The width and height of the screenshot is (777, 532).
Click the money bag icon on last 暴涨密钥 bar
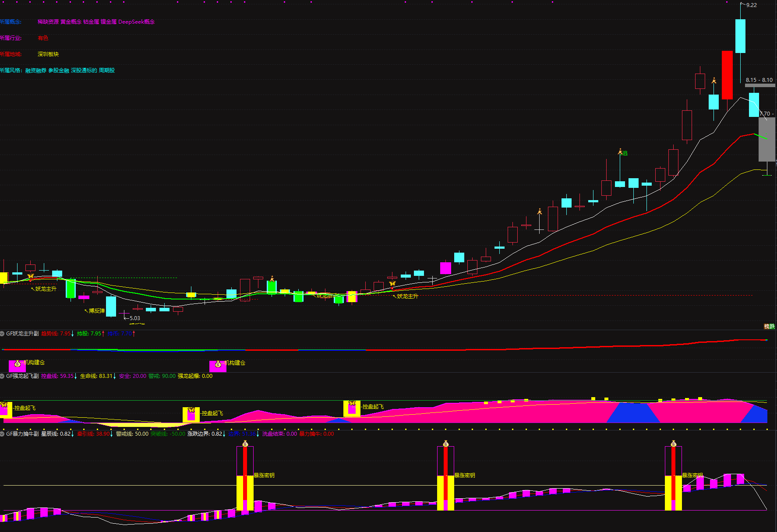(x=673, y=444)
